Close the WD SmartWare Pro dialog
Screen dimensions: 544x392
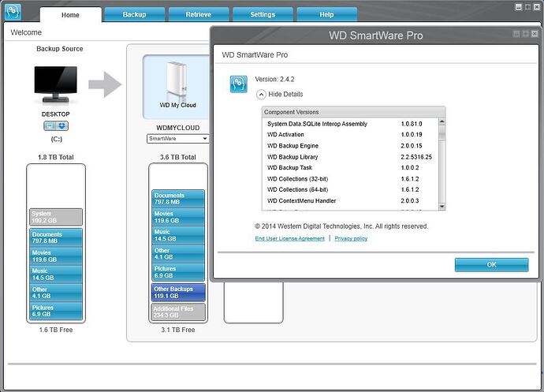(x=535, y=34)
